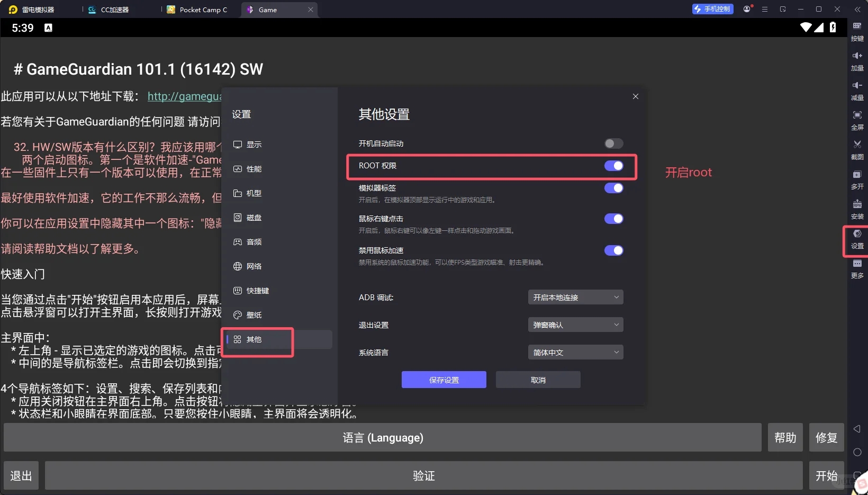The width and height of the screenshot is (868, 495).
Task: Select 其他 settings category
Action: [279, 339]
